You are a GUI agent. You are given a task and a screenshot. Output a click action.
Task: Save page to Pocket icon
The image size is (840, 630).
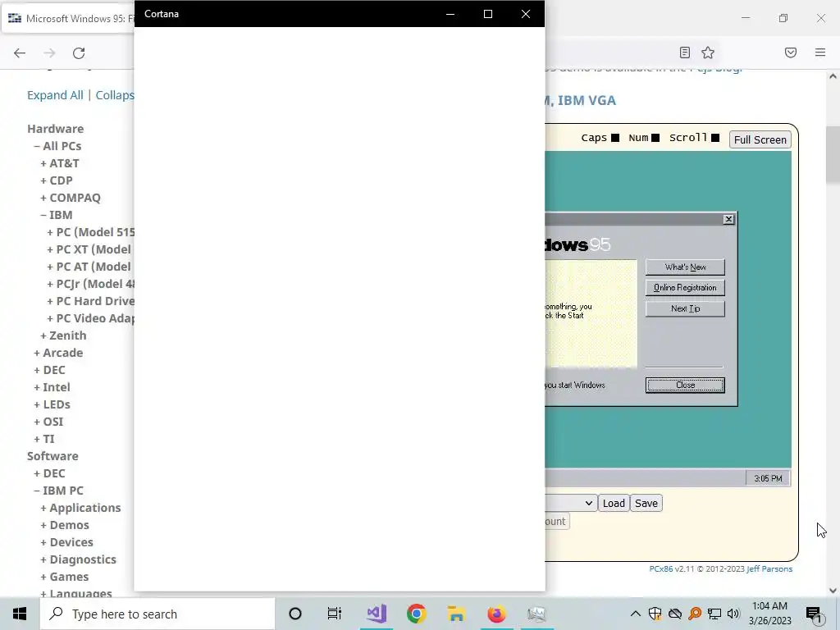click(x=791, y=52)
